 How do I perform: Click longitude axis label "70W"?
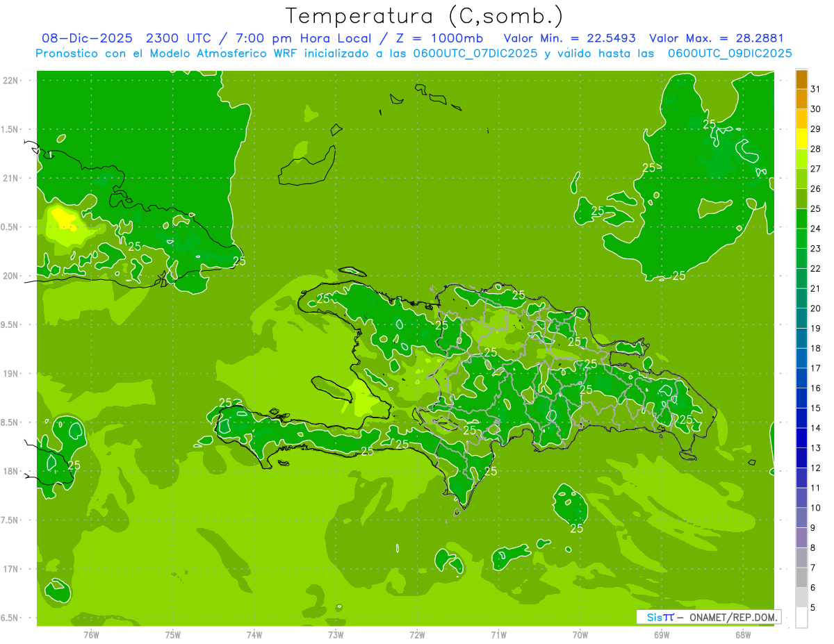pos(580,634)
